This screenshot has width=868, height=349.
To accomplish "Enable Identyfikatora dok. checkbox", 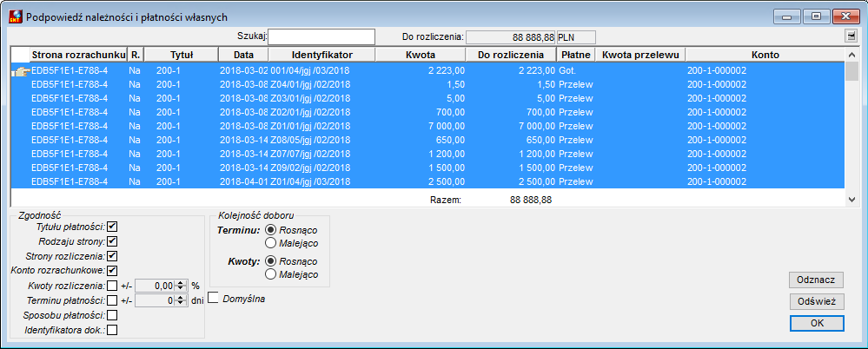I will 112,330.
